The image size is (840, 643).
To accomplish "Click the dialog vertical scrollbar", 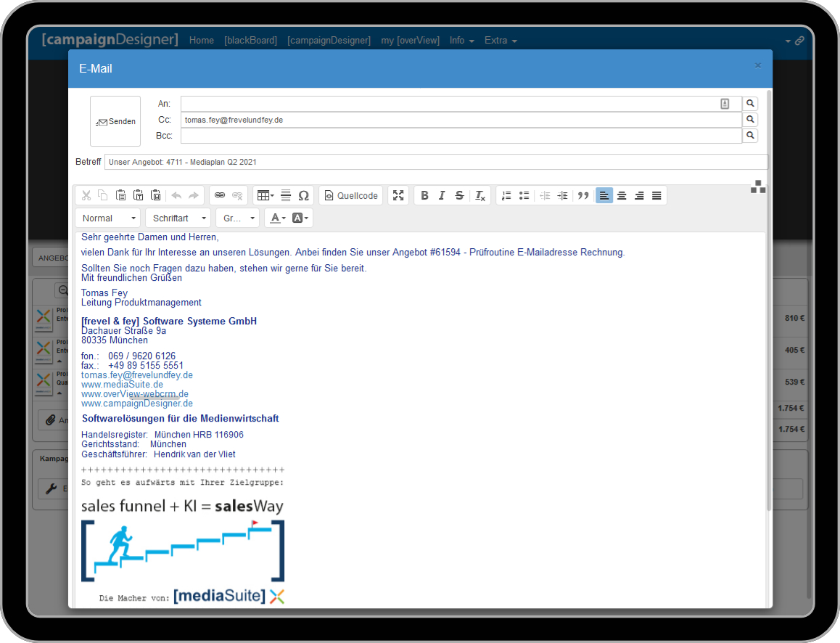I will [x=769, y=300].
